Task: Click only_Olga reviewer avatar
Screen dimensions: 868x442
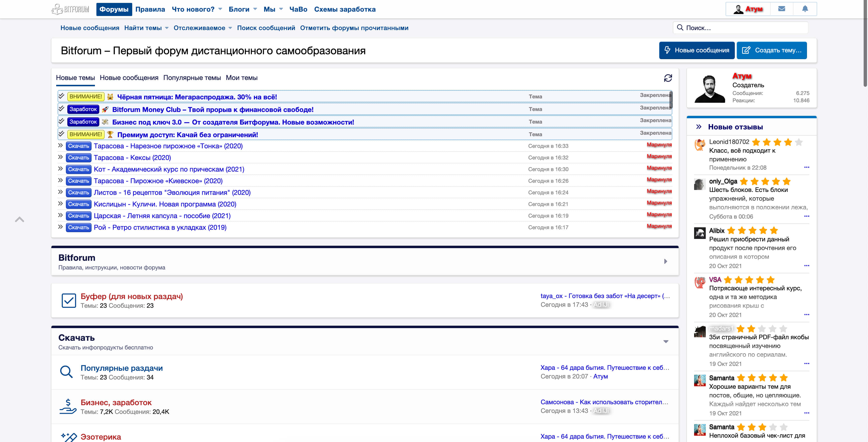Action: point(700,184)
